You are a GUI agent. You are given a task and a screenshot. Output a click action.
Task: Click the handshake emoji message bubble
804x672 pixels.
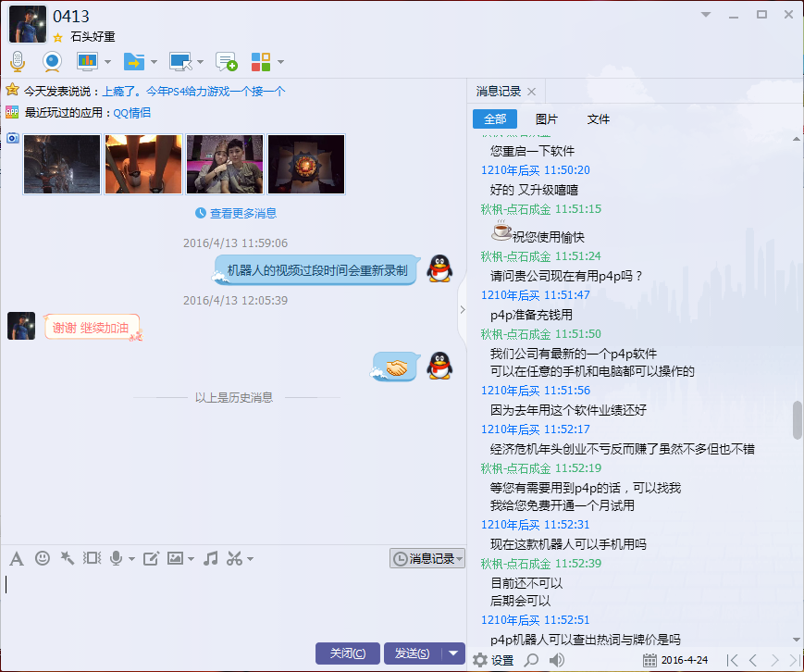tap(396, 367)
